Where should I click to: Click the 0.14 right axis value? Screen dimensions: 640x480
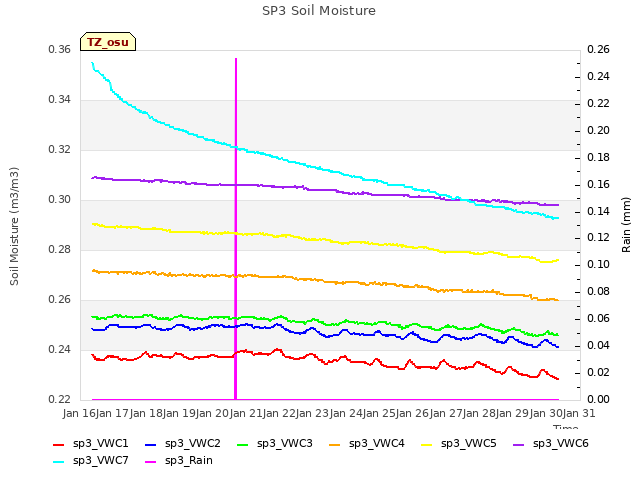pos(598,211)
